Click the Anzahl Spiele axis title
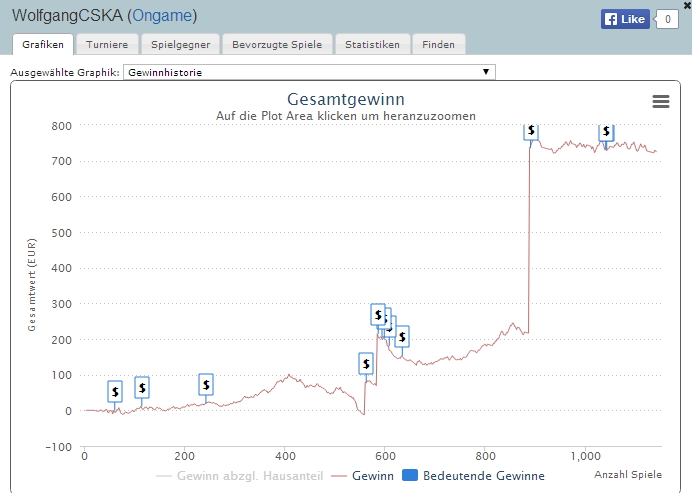Image resolution: width=692 pixels, height=493 pixels. click(x=628, y=474)
